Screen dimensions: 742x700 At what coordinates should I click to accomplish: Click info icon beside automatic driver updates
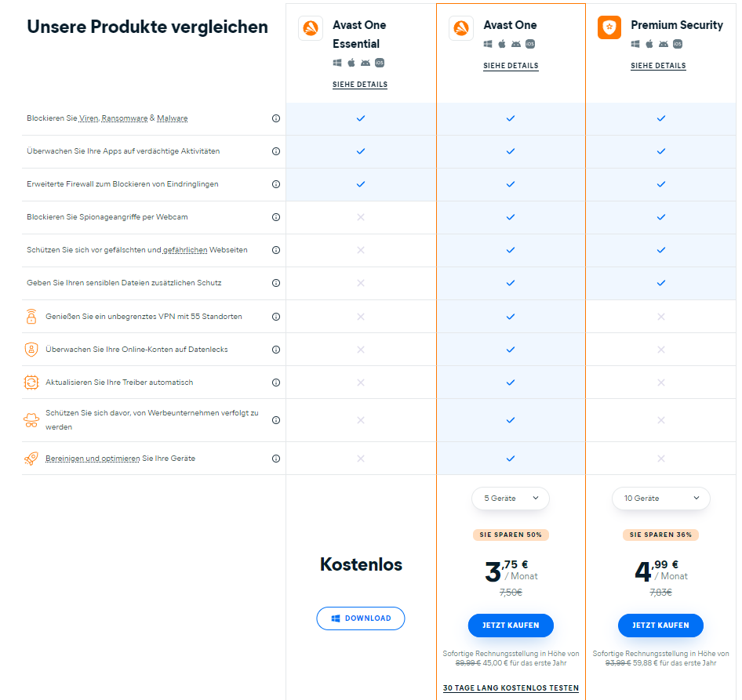276,383
